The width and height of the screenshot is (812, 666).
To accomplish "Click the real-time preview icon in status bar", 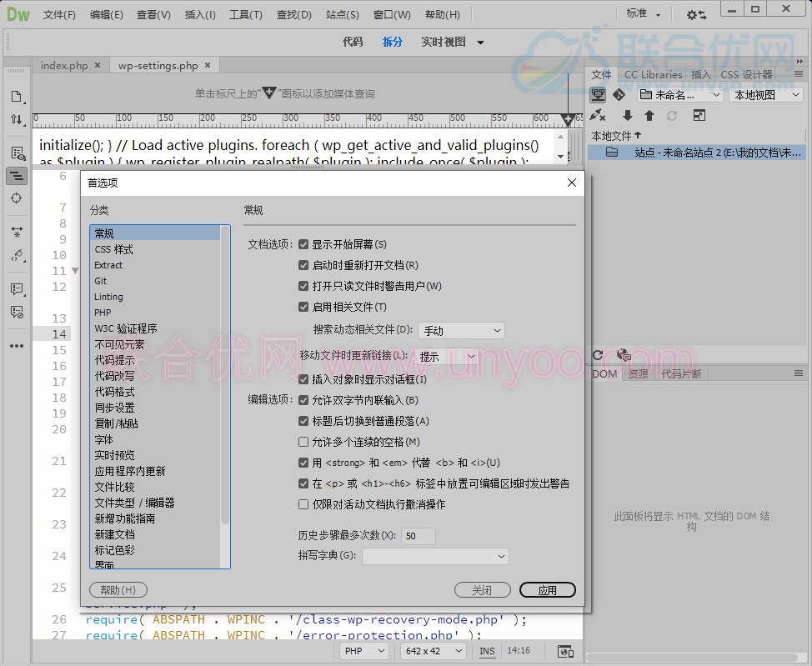I will click(x=565, y=651).
